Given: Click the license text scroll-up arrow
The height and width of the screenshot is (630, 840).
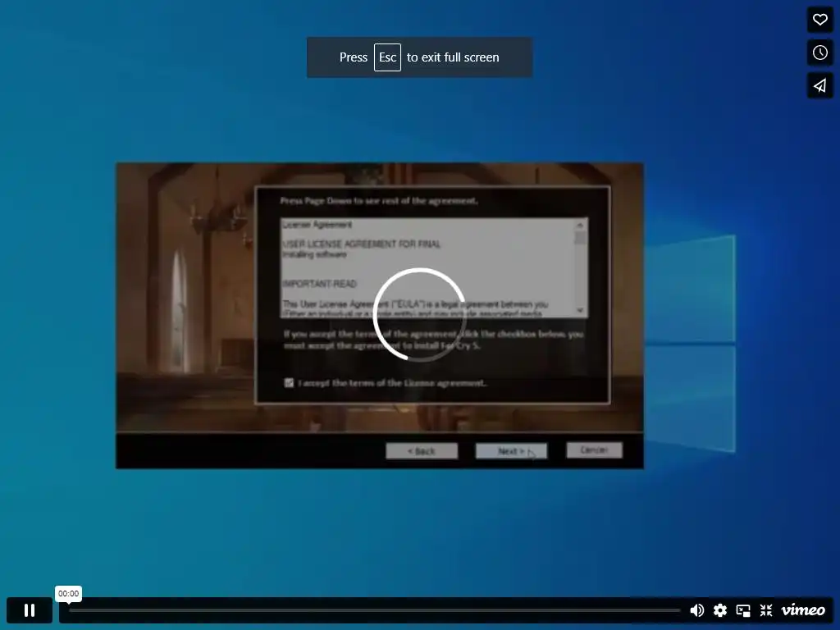Looking at the screenshot, I should (x=580, y=225).
